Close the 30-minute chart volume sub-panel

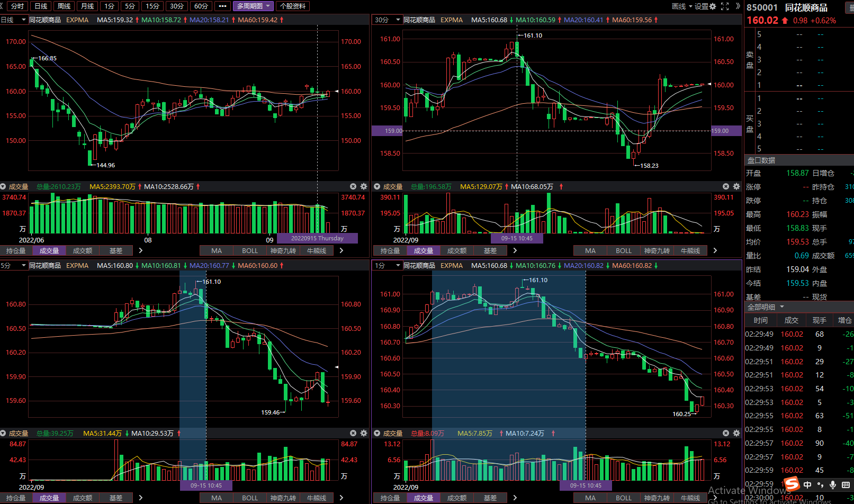[x=726, y=186]
